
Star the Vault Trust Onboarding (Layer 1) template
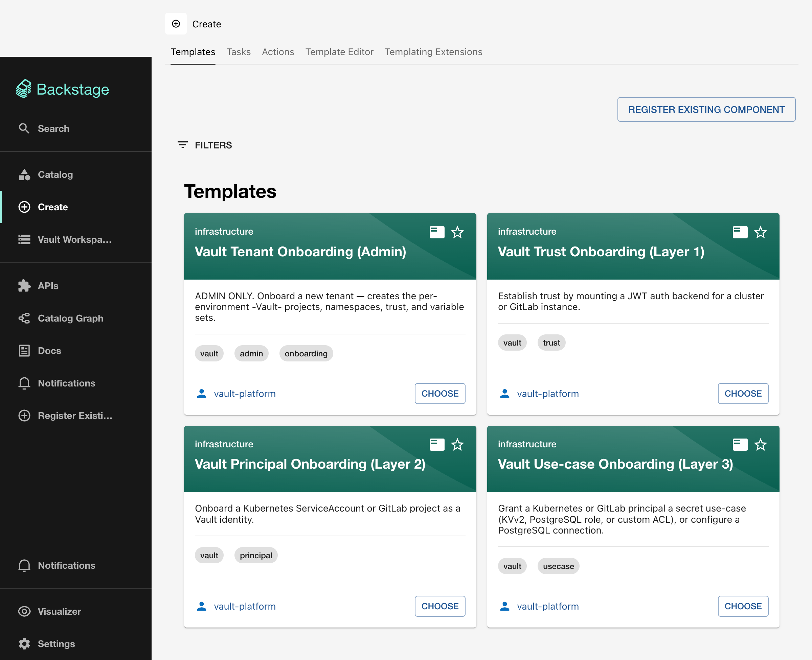(760, 232)
